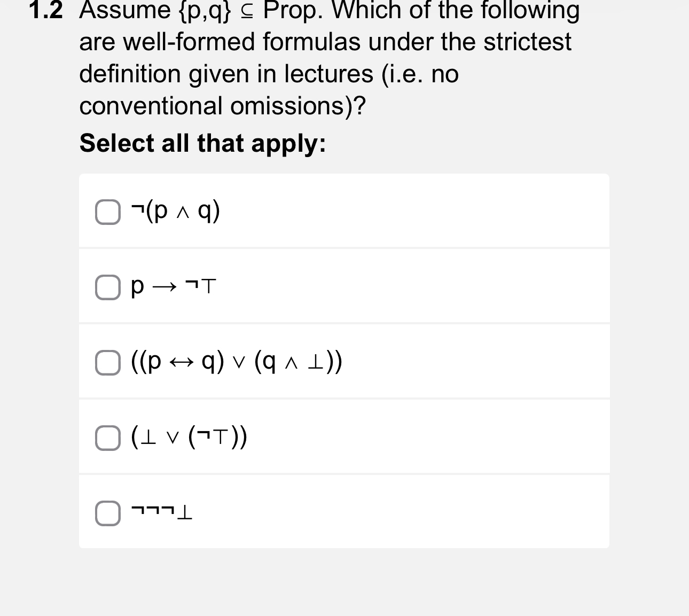The image size is (689, 616).
Task: Click the formula label (⊥ ∨ (¬⊤))
Action: pos(188,438)
